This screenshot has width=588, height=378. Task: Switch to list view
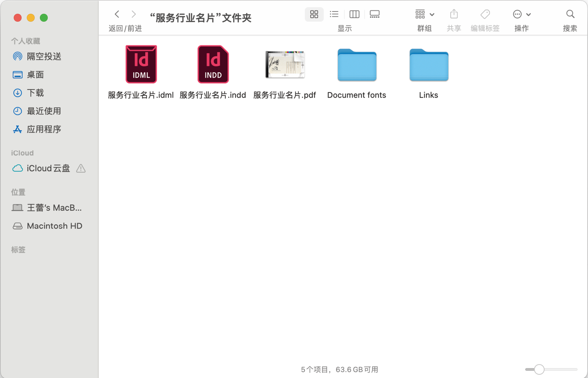click(334, 14)
